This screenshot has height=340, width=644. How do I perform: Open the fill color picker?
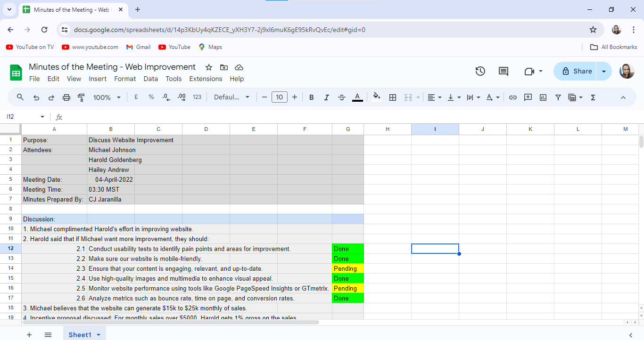(x=377, y=97)
